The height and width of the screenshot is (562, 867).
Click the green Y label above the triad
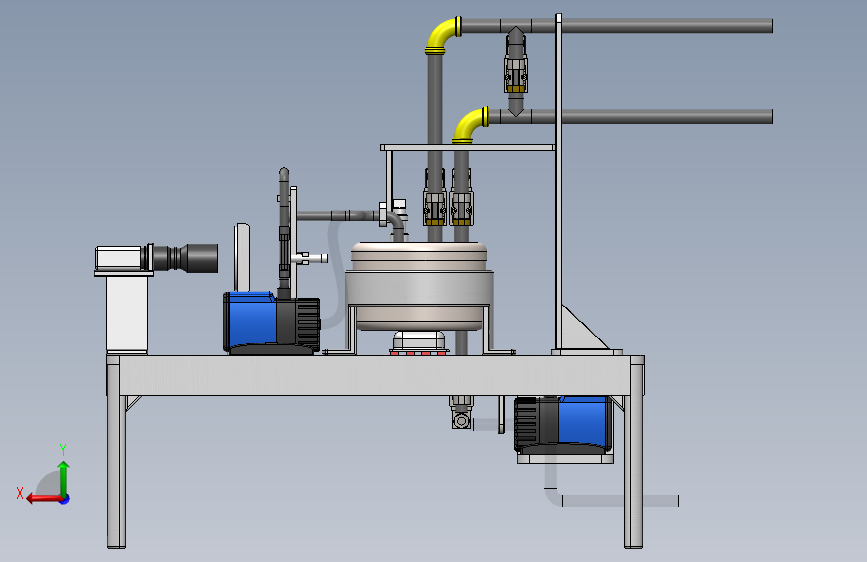(x=63, y=449)
